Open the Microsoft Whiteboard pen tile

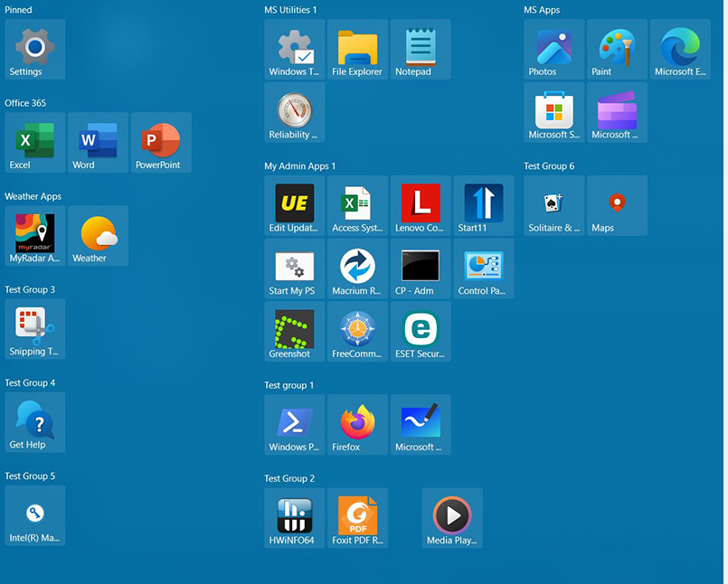[x=421, y=425]
